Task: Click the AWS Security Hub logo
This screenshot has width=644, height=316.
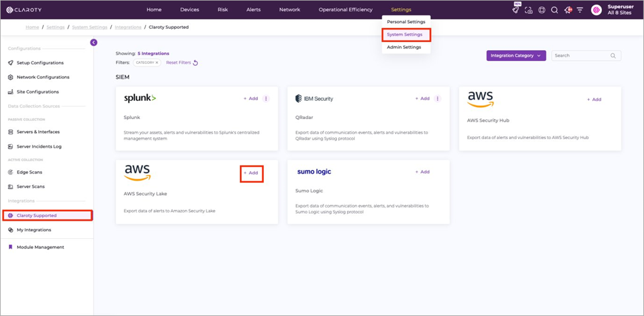Action: pos(481,99)
